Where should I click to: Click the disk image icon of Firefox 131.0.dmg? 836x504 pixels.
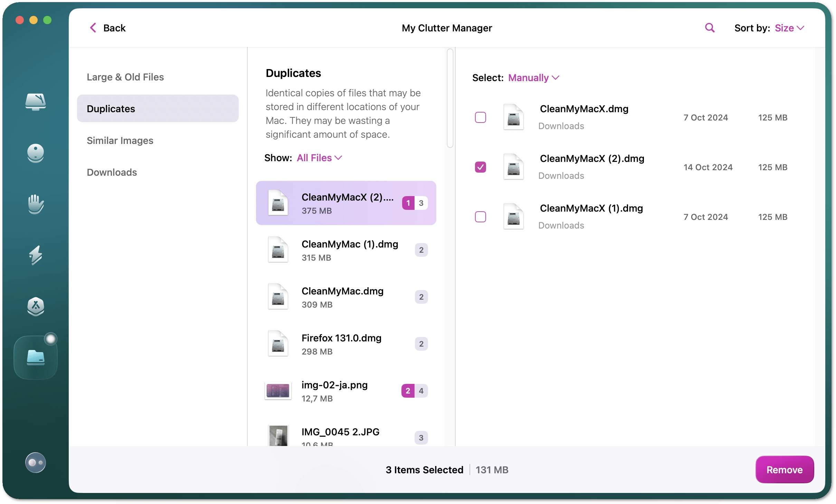[x=278, y=343]
